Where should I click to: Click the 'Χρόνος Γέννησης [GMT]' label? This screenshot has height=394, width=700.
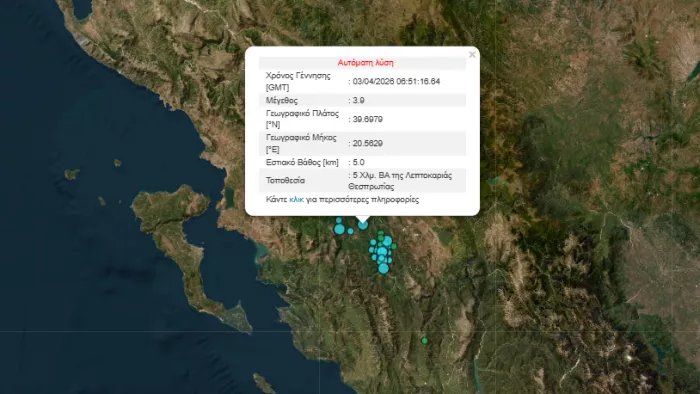[298, 81]
